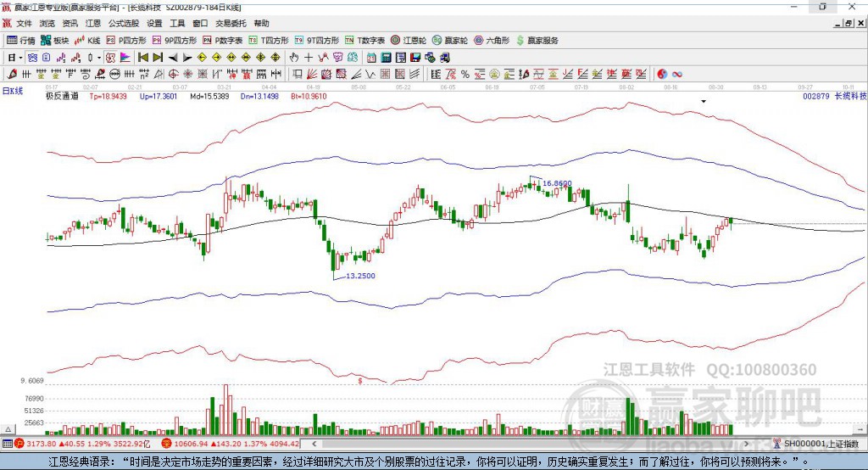The width and height of the screenshot is (868, 470).
Task: Click stock code 002879 长缆科技
Action: click(x=834, y=96)
